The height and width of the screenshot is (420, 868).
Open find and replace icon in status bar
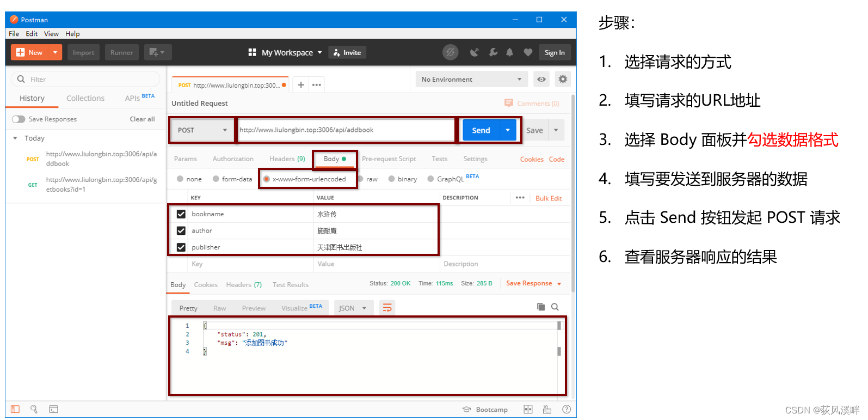(34, 409)
